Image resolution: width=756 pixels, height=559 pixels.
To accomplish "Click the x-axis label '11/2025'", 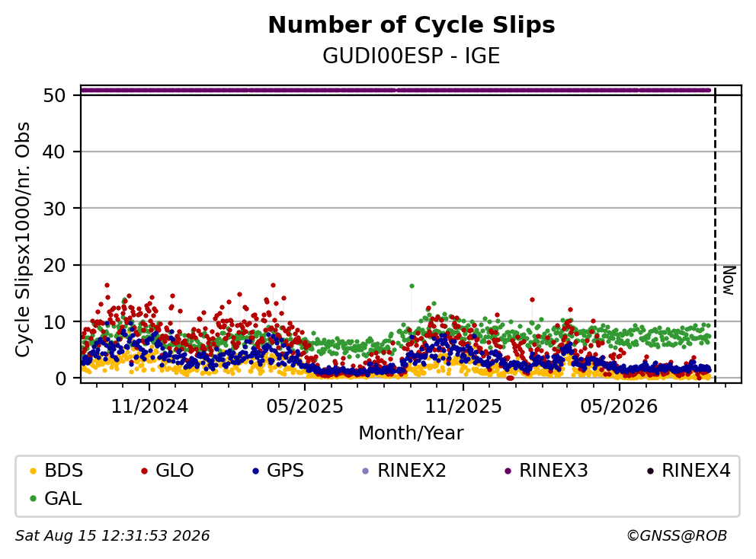I will [463, 407].
